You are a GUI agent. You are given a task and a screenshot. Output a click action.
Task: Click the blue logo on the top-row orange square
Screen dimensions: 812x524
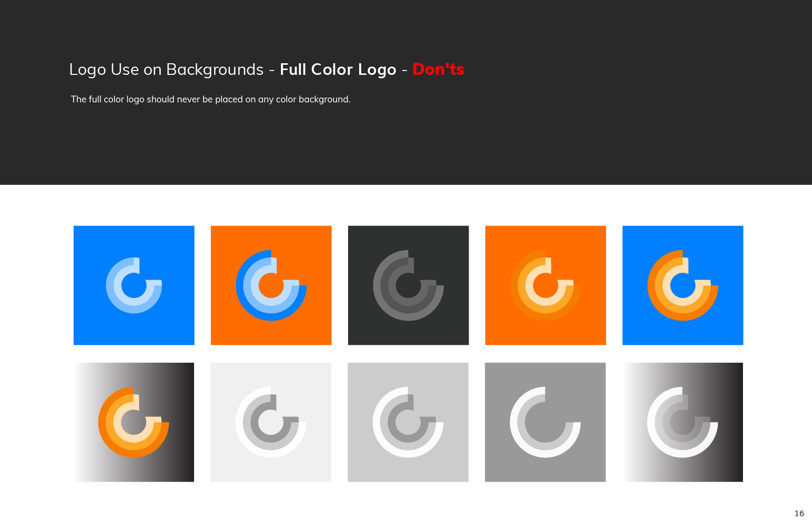pyautogui.click(x=271, y=285)
